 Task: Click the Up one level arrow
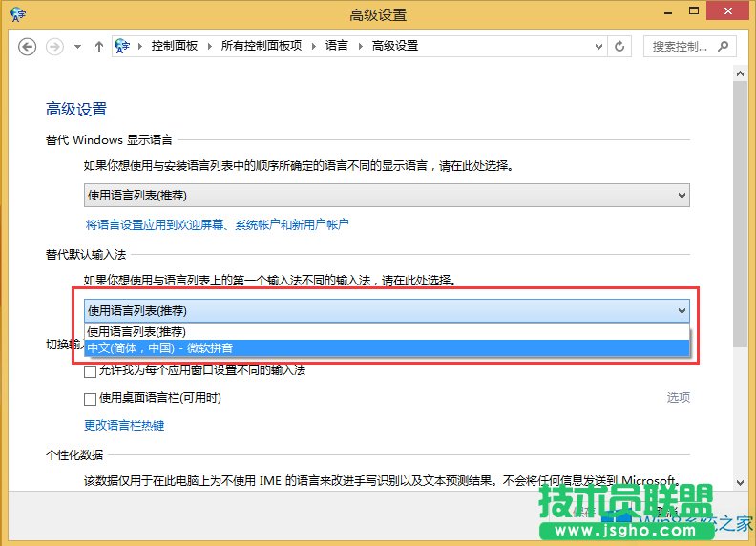(98, 46)
